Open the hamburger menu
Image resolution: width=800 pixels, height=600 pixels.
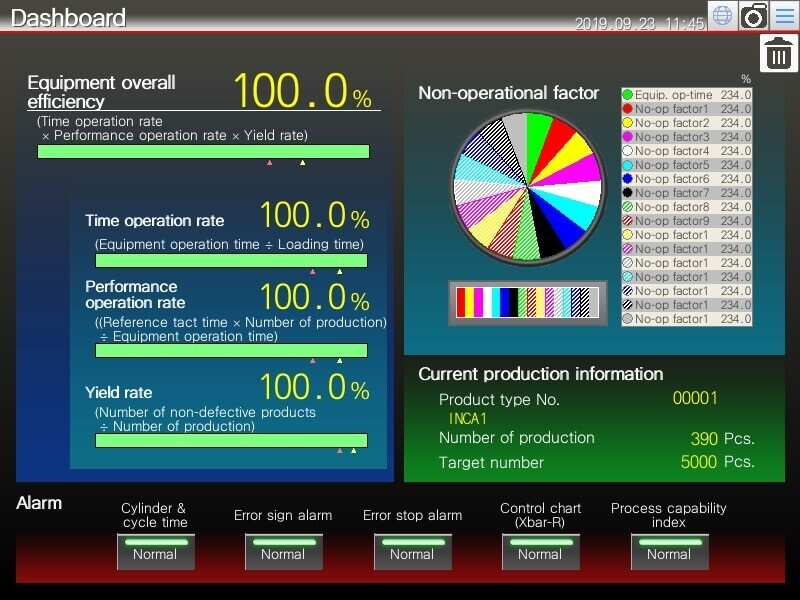click(x=784, y=16)
